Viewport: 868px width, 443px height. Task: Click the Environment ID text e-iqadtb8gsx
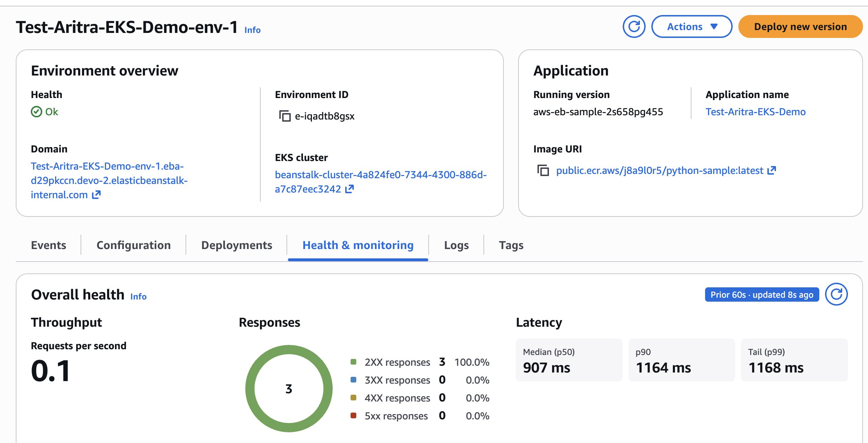pyautogui.click(x=325, y=116)
